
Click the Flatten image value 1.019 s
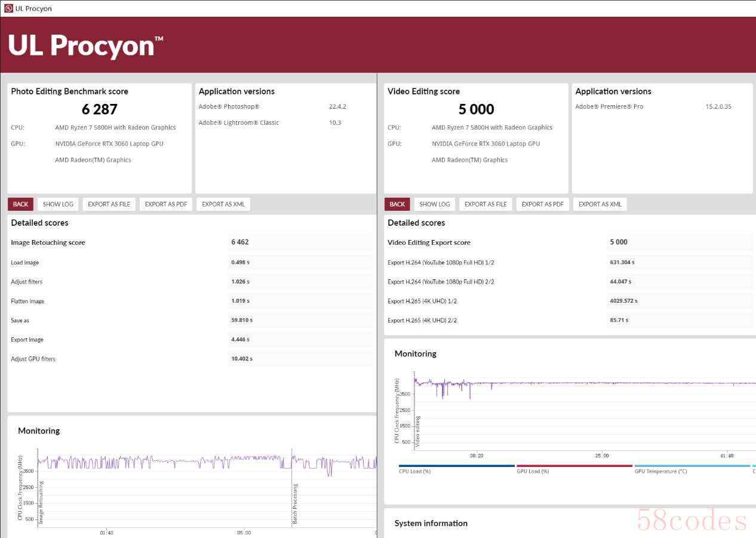pos(241,301)
